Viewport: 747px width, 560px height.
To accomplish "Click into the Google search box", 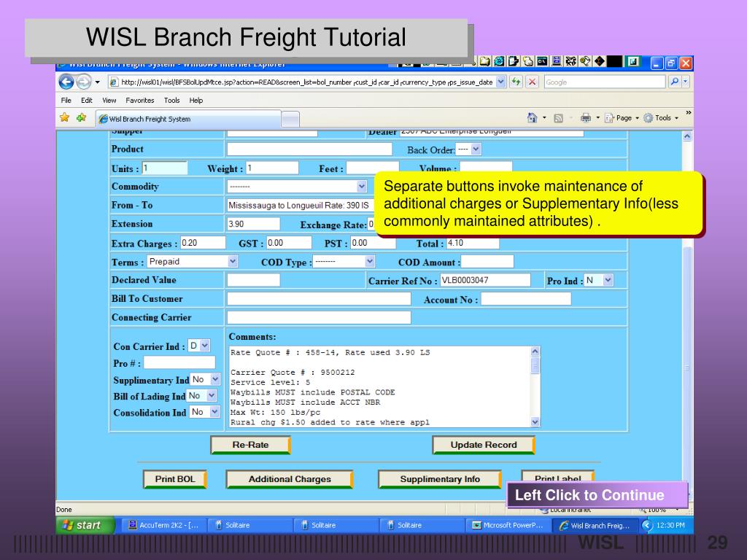I will pos(605,82).
